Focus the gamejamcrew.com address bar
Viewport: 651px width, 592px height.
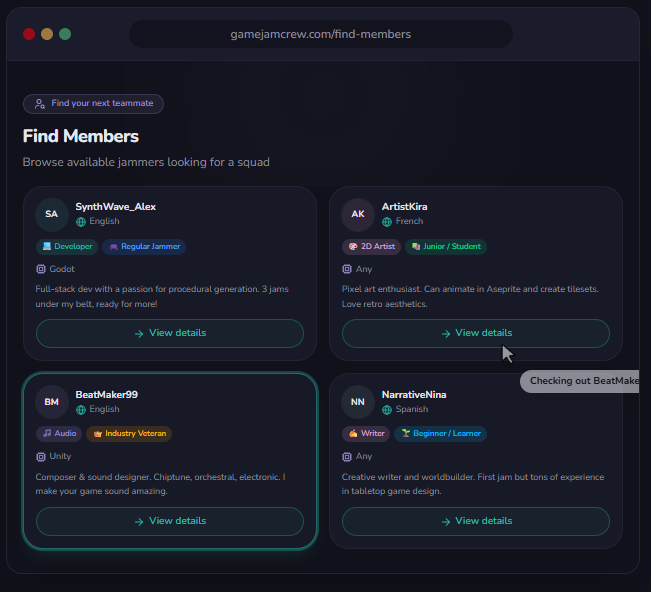point(320,34)
